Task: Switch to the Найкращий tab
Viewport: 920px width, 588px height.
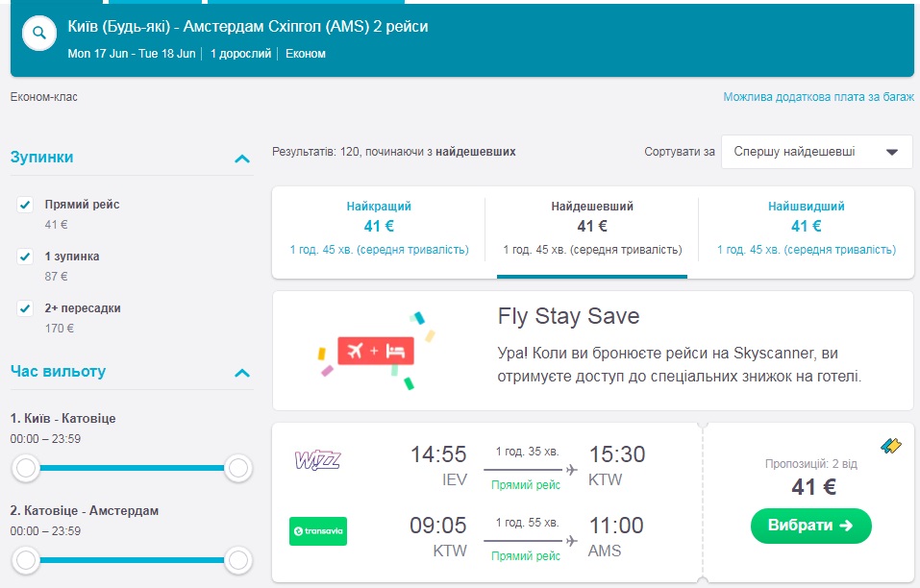Action: coord(379,228)
